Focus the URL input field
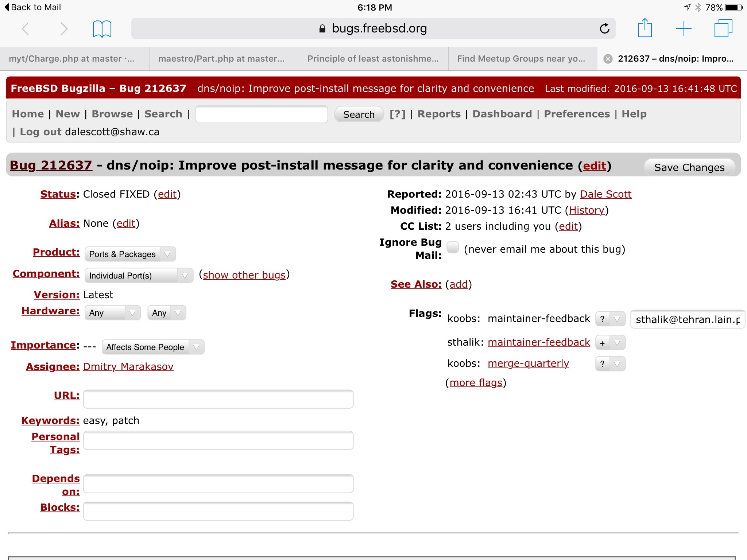 [x=218, y=399]
